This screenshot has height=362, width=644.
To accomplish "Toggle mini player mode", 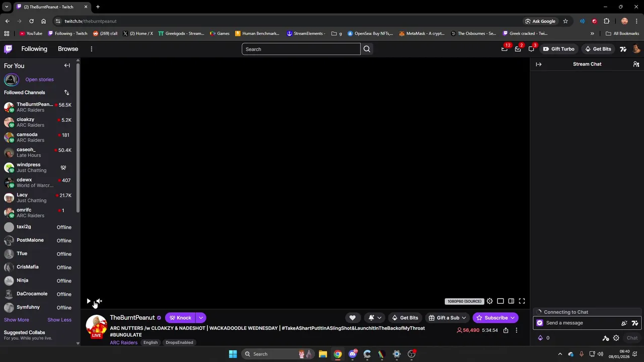I will tap(500, 301).
